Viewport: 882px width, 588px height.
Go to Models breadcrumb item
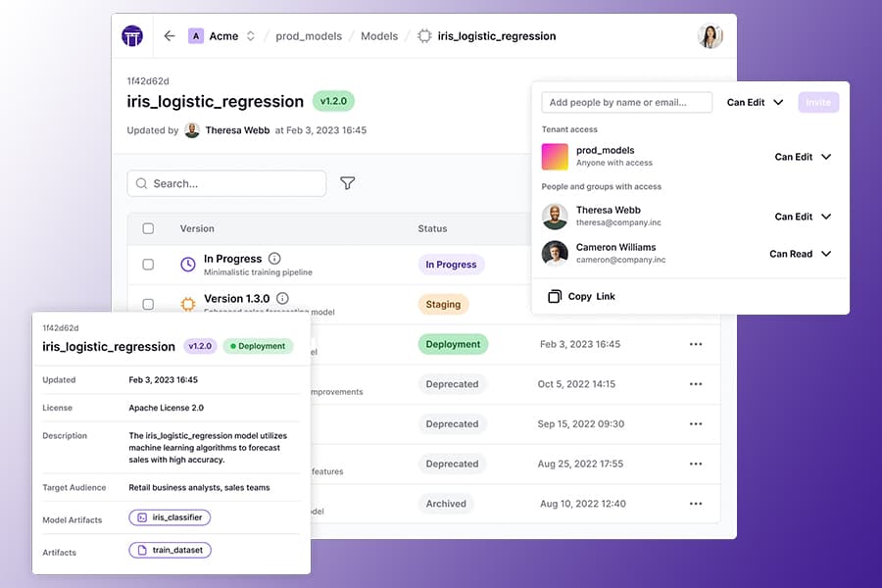coord(379,36)
